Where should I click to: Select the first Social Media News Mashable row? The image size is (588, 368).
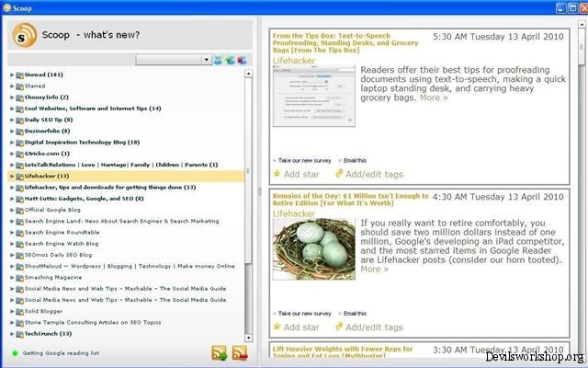coord(126,289)
